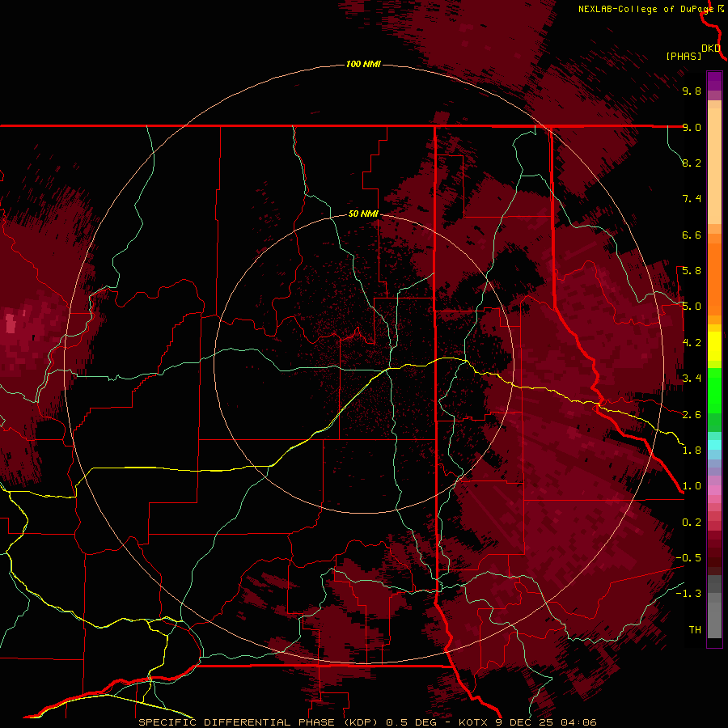Click the 50 NMI range ring label
The image size is (728, 728).
pyautogui.click(x=363, y=214)
